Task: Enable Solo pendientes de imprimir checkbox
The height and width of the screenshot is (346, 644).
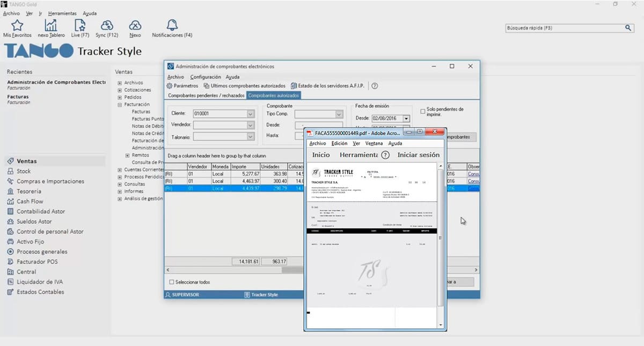Action: click(423, 112)
